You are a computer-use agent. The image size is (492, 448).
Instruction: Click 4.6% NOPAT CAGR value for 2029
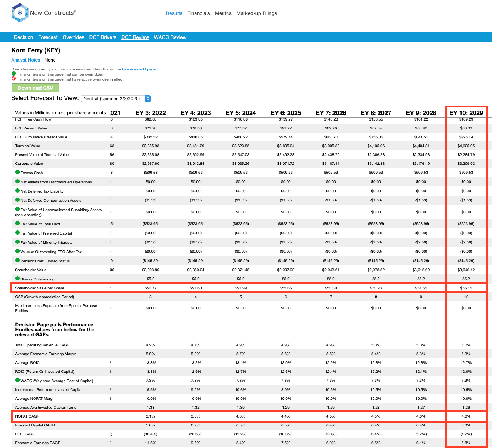pos(466,416)
